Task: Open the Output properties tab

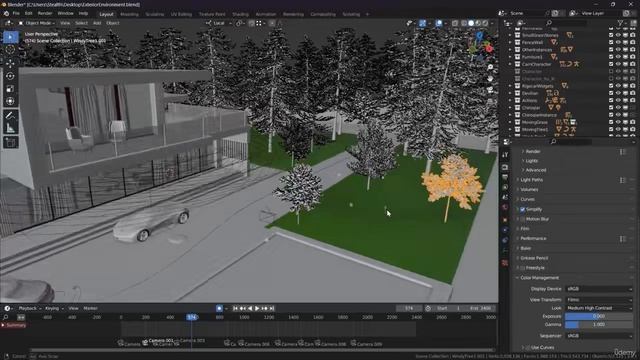Action: 505,177
